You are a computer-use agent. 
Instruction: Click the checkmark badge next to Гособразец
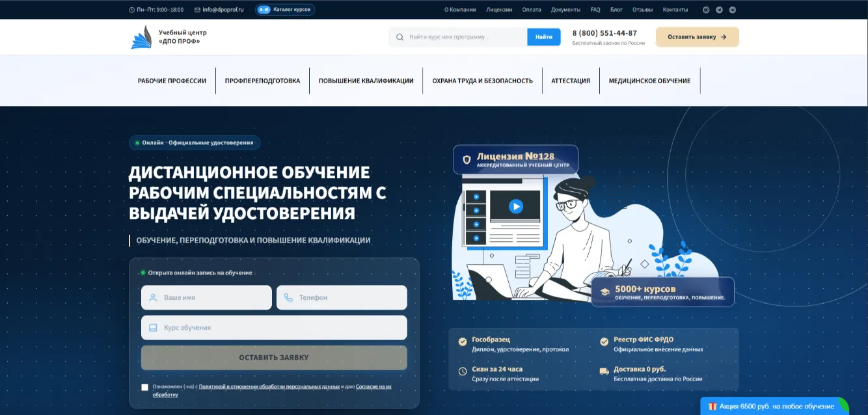click(463, 341)
